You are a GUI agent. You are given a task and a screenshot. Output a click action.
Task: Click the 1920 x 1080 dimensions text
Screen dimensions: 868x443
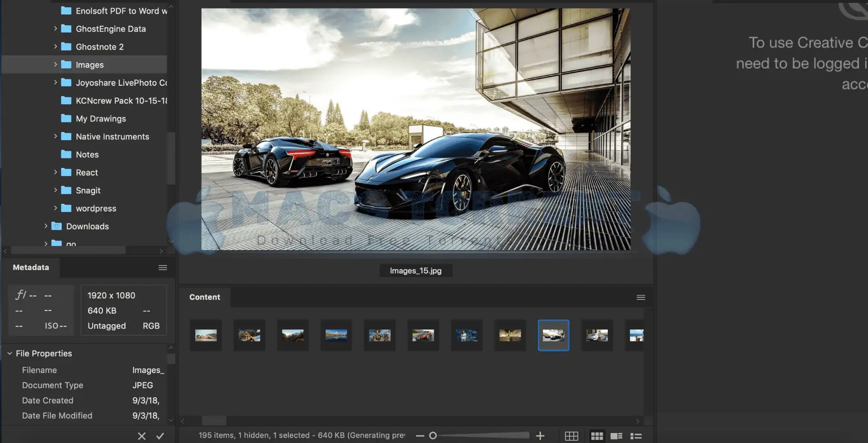[111, 295]
